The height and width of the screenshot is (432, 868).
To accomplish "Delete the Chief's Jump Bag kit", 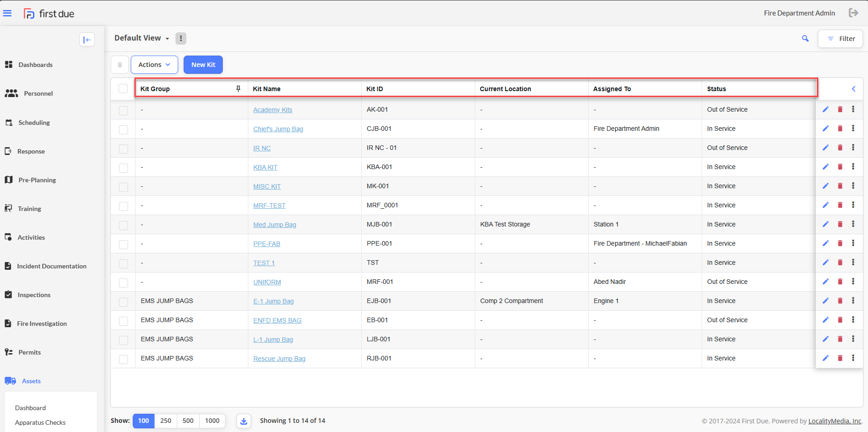I will pyautogui.click(x=840, y=129).
